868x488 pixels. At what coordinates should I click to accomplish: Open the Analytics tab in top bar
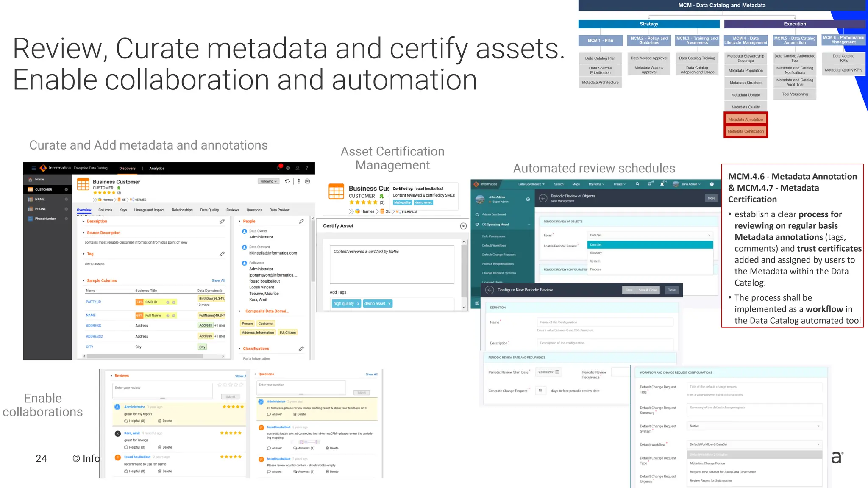pos(157,169)
